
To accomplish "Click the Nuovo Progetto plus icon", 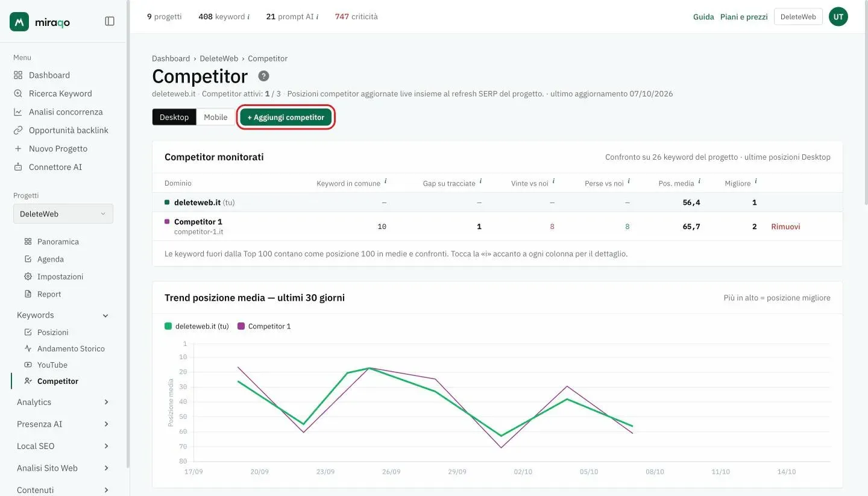I will click(18, 149).
